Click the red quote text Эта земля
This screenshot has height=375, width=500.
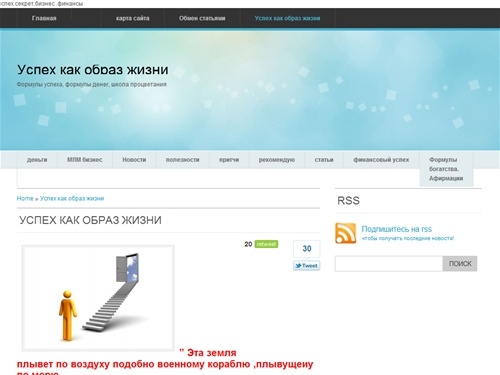(208, 352)
